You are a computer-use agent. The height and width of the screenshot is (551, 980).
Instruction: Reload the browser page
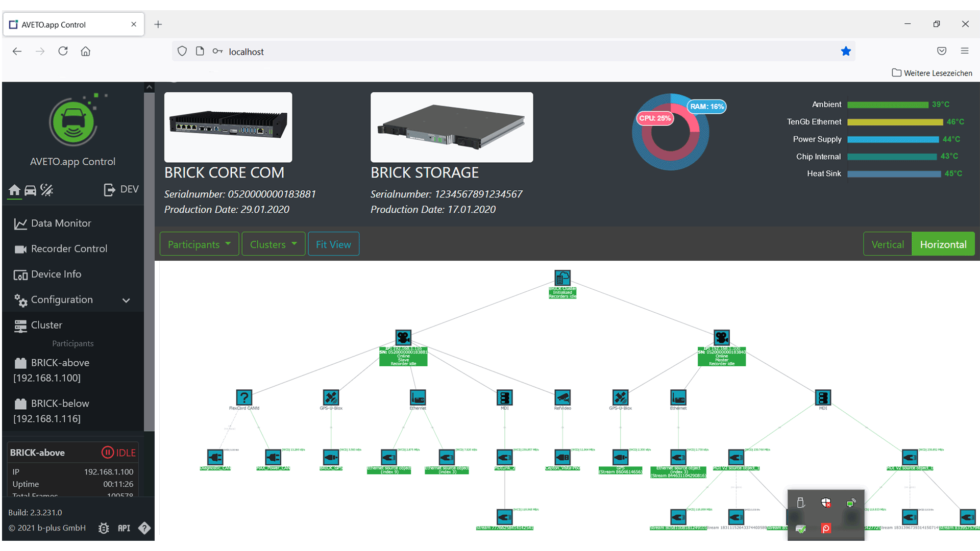tap(63, 51)
